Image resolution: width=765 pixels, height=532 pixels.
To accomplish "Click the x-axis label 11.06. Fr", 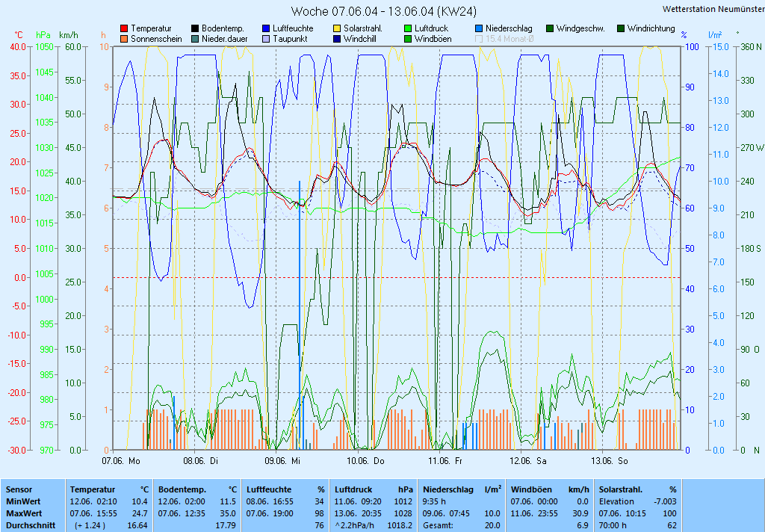I will 445,461.
